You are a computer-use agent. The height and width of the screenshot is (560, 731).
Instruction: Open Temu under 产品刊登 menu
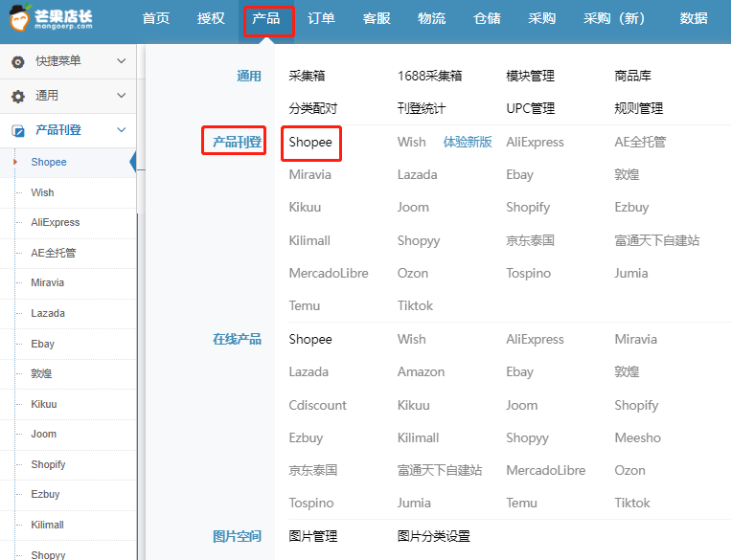point(305,306)
